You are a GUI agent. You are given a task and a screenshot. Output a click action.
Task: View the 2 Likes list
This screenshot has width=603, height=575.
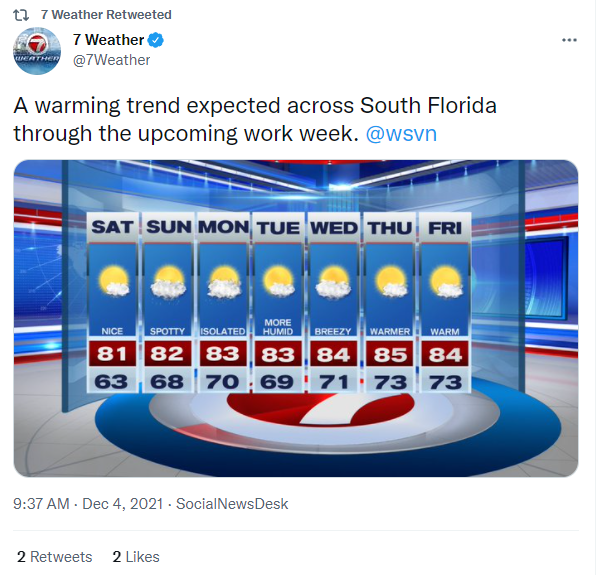136,557
